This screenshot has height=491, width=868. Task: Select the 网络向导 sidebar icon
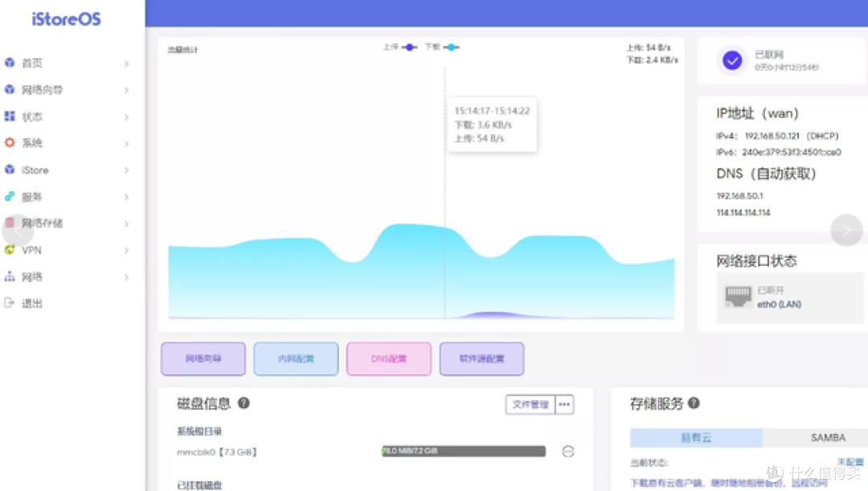[10, 89]
